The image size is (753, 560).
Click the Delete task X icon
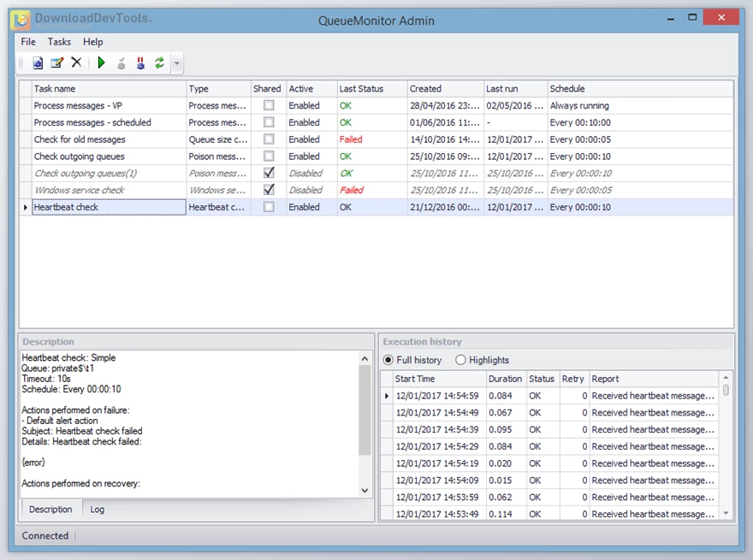(x=76, y=62)
